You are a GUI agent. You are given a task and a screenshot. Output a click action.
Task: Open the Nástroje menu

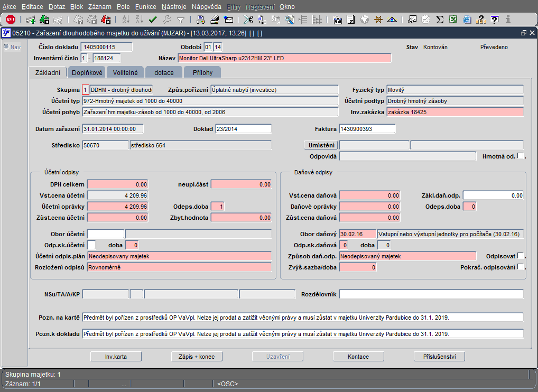pos(174,7)
